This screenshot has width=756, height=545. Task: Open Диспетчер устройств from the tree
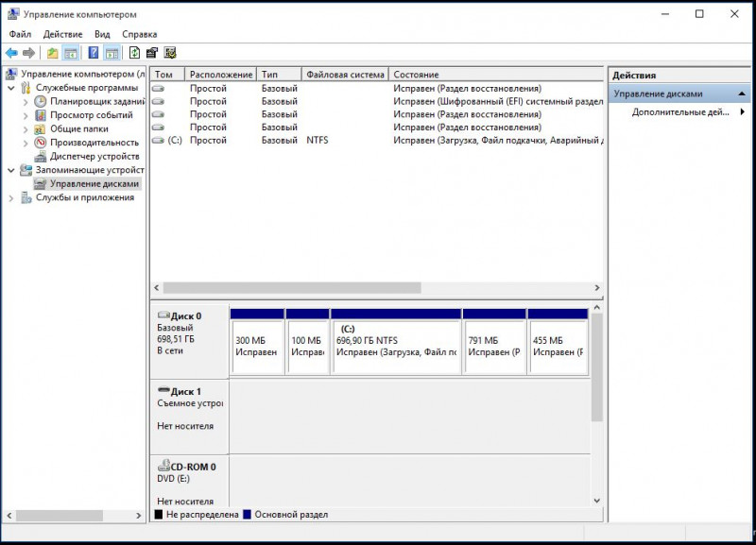(94, 157)
